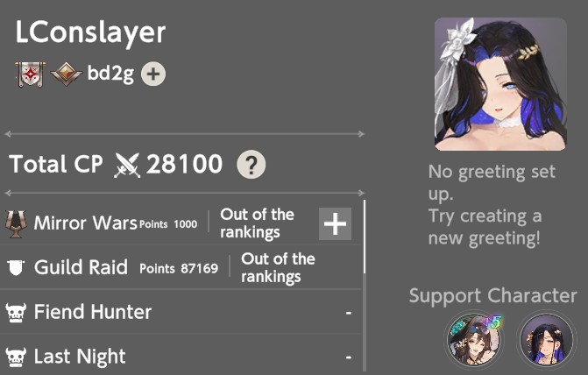Image resolution: width=588 pixels, height=375 pixels.
Task: Open the Total CP question mark help
Action: (251, 164)
